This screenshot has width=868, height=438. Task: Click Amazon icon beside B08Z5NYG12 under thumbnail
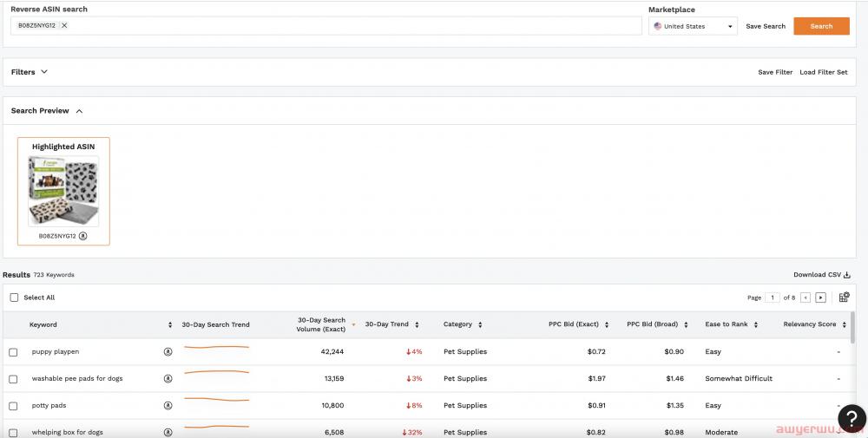point(83,236)
